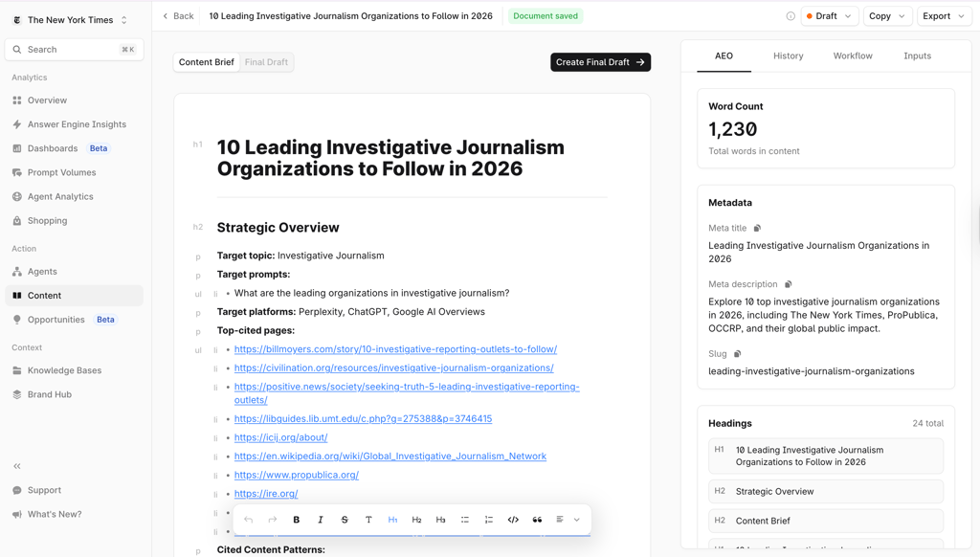
Task: Toggle italic formatting
Action: (x=321, y=520)
